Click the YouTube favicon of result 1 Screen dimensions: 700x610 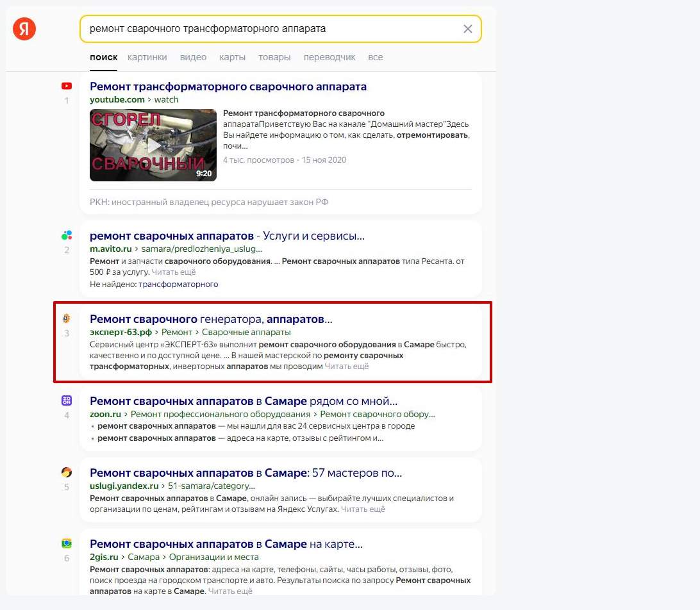coord(67,86)
